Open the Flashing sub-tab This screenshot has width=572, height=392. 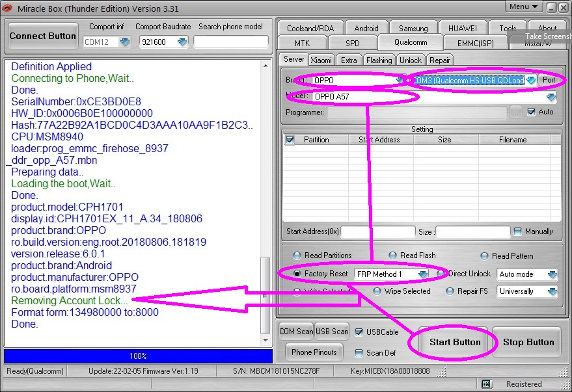379,60
